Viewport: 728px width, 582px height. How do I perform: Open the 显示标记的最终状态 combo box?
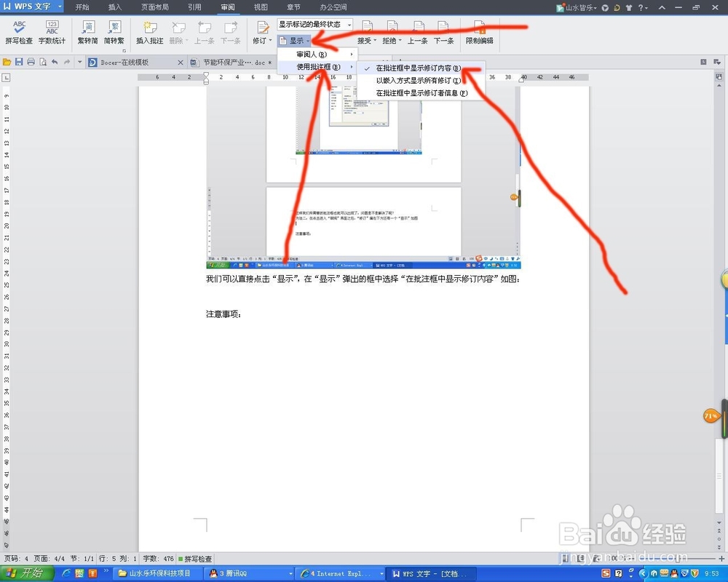click(x=314, y=24)
